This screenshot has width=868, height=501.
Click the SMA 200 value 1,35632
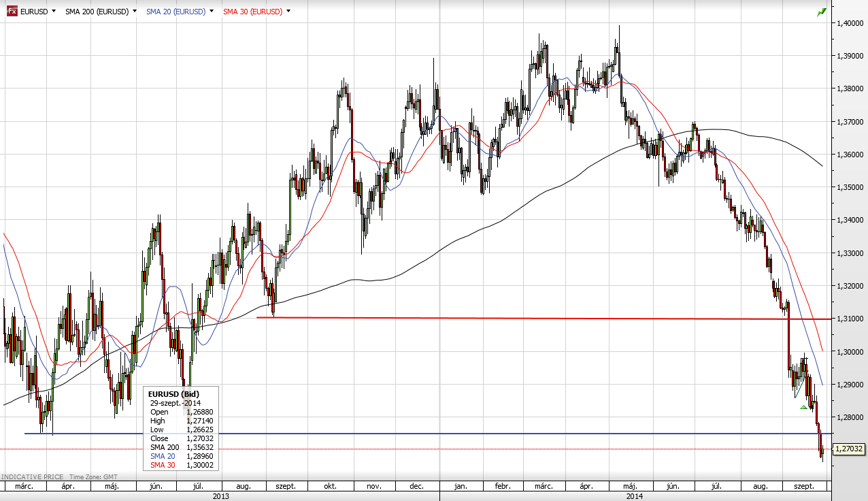(200, 447)
